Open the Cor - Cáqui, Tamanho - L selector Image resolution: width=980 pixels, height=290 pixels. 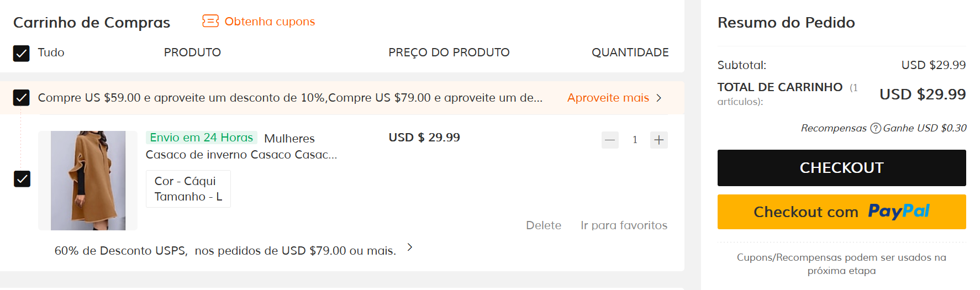coord(188,189)
